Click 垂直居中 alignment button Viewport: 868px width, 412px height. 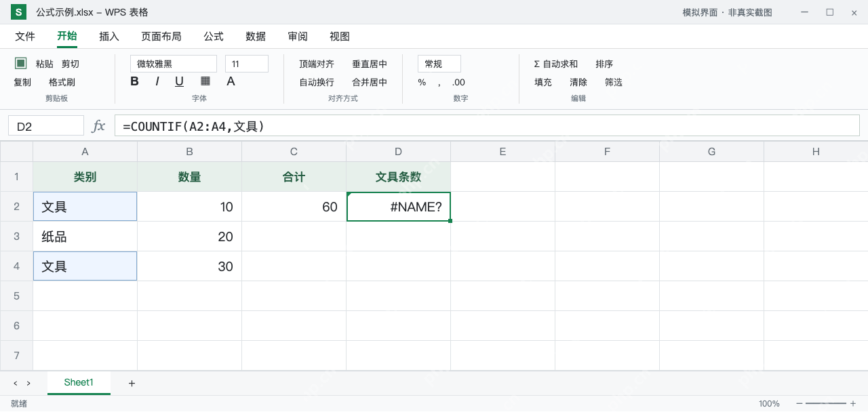tap(370, 64)
